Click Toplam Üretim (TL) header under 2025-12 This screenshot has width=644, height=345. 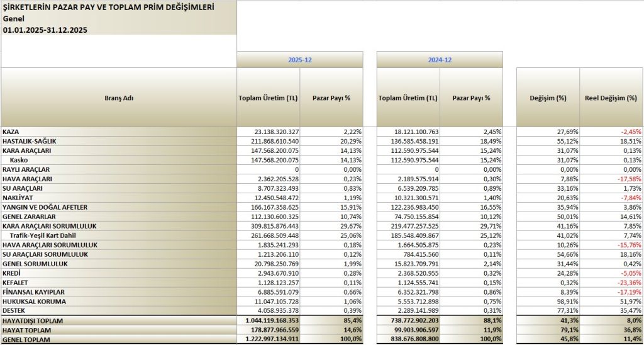[x=268, y=98]
